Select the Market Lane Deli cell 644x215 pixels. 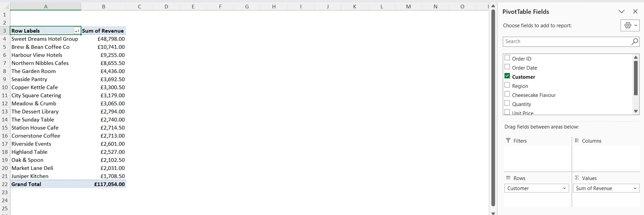pos(45,168)
